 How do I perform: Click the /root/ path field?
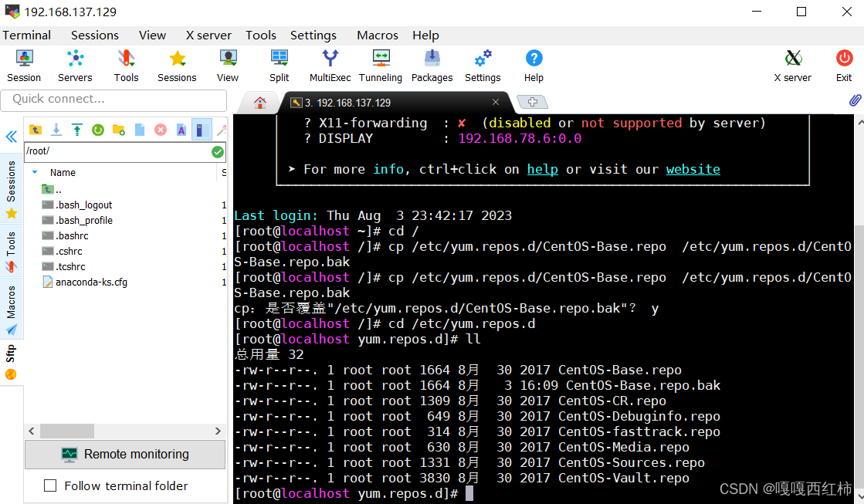(117, 151)
